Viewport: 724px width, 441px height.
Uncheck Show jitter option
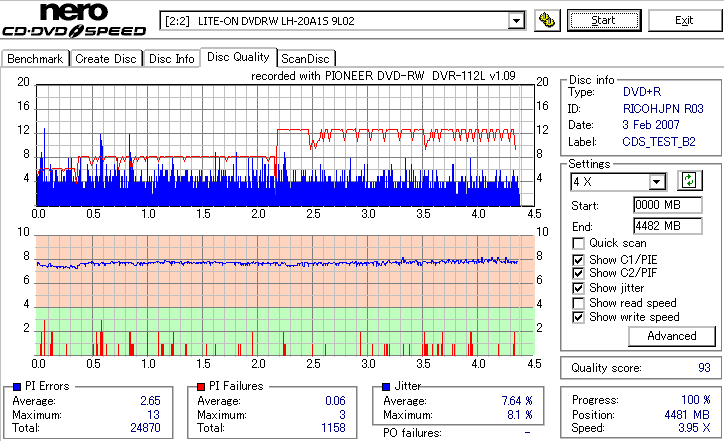point(578,288)
